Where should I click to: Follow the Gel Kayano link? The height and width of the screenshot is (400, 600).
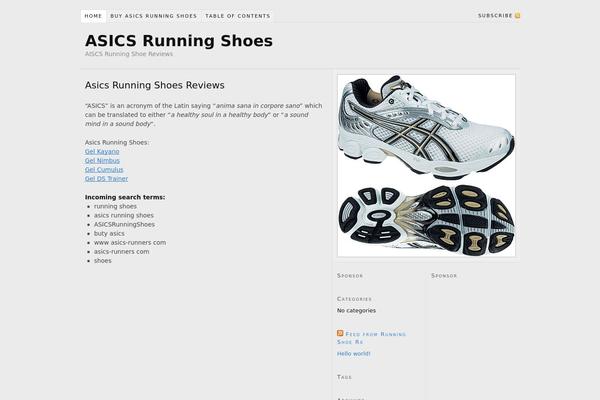point(102,151)
